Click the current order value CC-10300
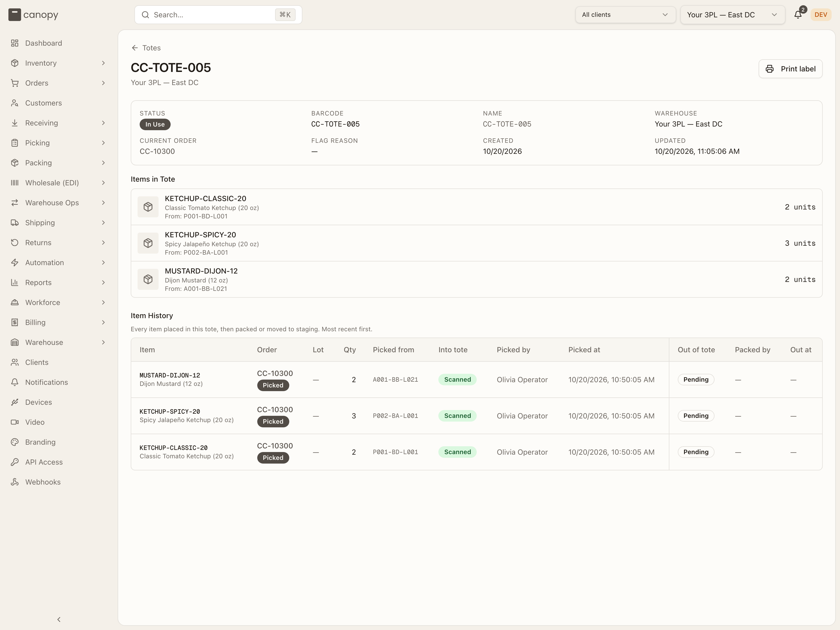840x630 pixels. pos(157,151)
